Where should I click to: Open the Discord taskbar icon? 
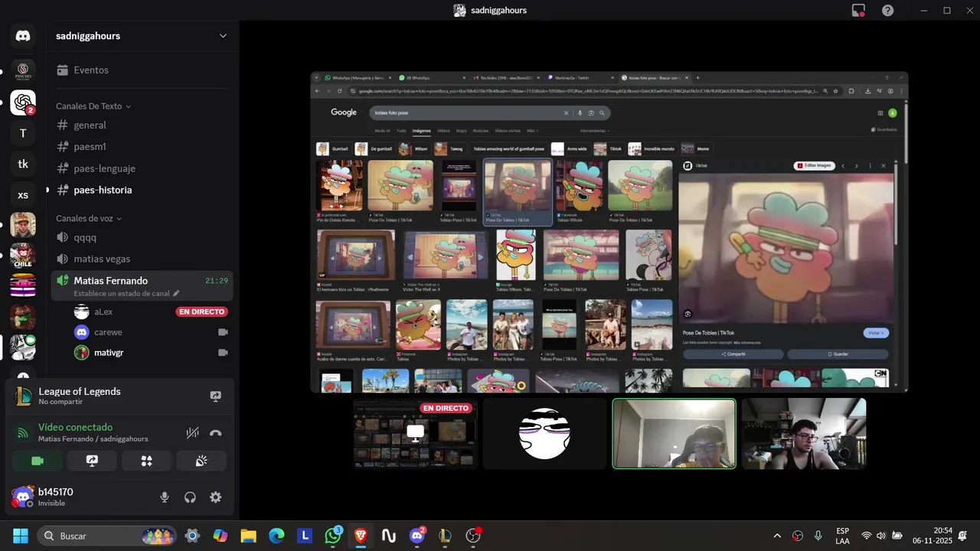pyautogui.click(x=417, y=536)
